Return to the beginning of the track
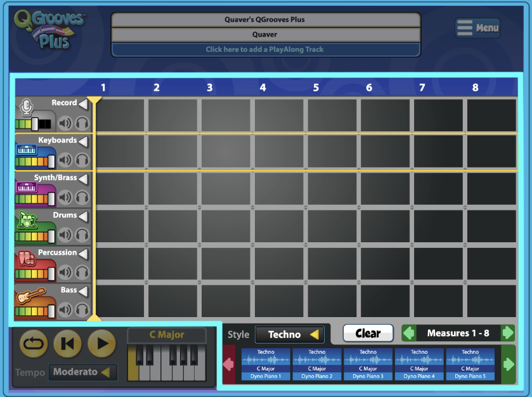Viewport: 532px width, 397px height. (x=67, y=344)
